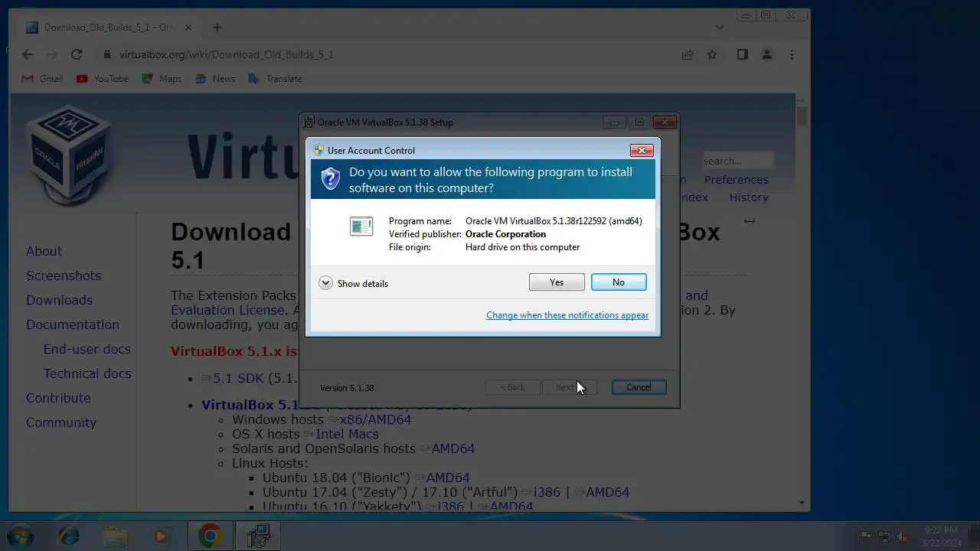980x551 pixels.
Task: Click the Action Center flag tray icon
Action: pyautogui.click(x=865, y=536)
